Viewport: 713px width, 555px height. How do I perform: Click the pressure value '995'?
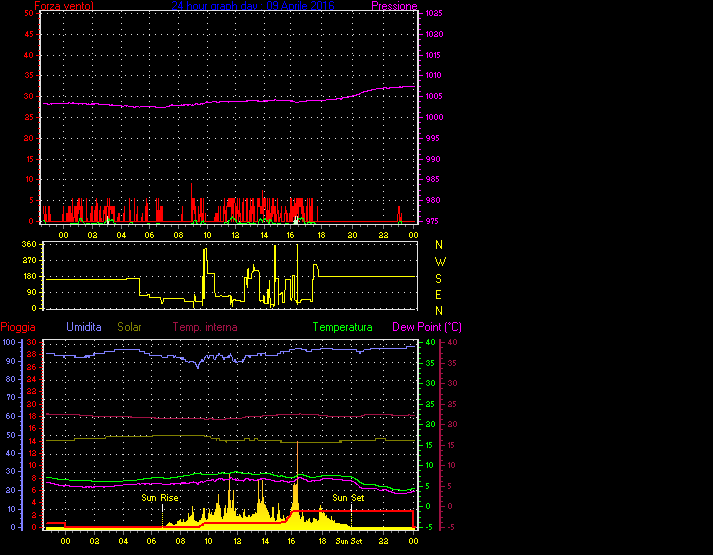[432, 138]
